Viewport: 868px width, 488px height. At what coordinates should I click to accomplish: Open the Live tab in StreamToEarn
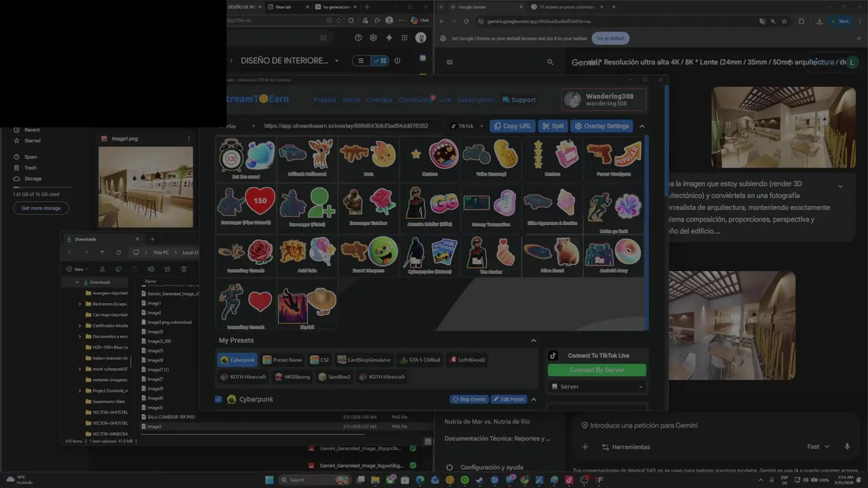tap(445, 100)
